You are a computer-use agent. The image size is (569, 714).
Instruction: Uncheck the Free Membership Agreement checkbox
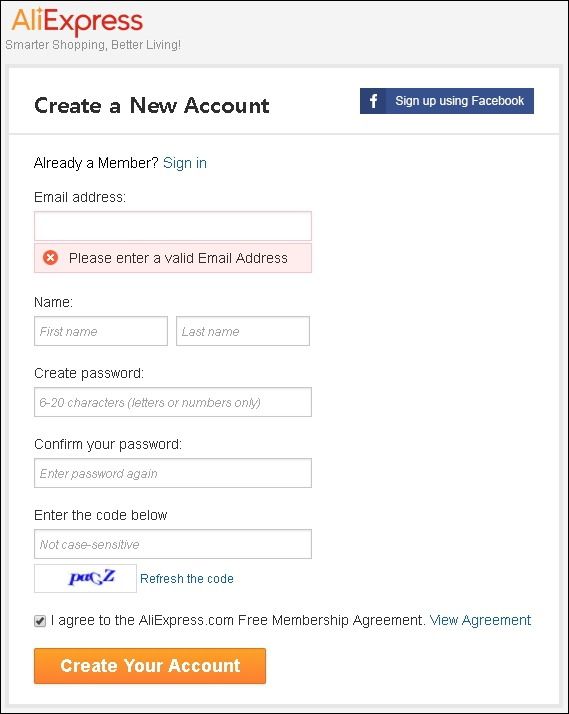40,621
